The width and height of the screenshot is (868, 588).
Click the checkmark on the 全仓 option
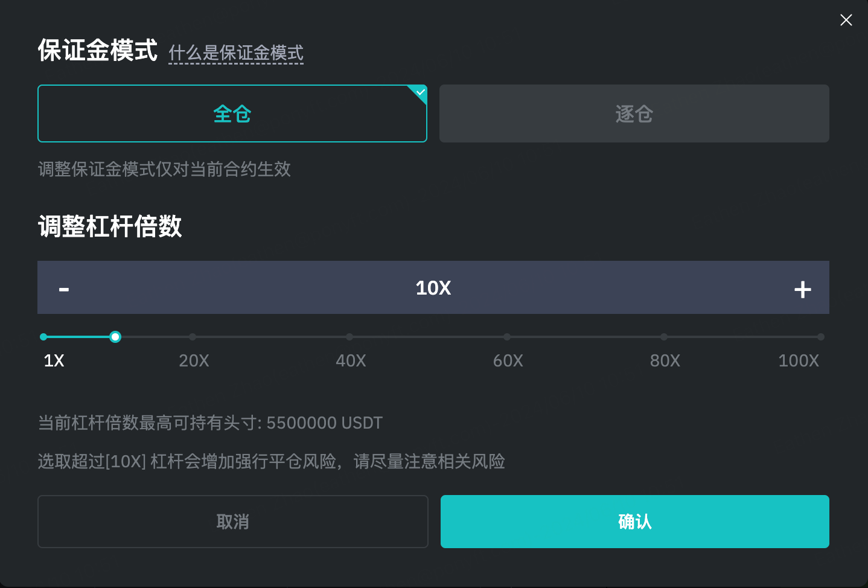pyautogui.click(x=420, y=93)
